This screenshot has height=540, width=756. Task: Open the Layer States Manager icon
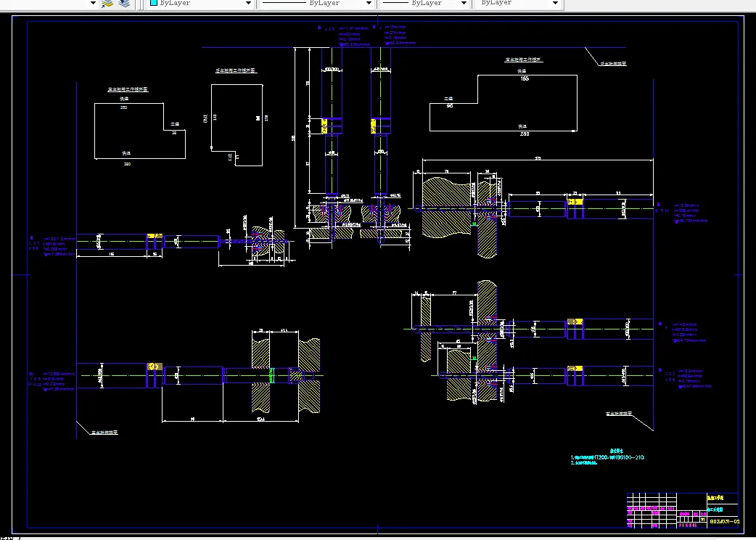click(124, 4)
